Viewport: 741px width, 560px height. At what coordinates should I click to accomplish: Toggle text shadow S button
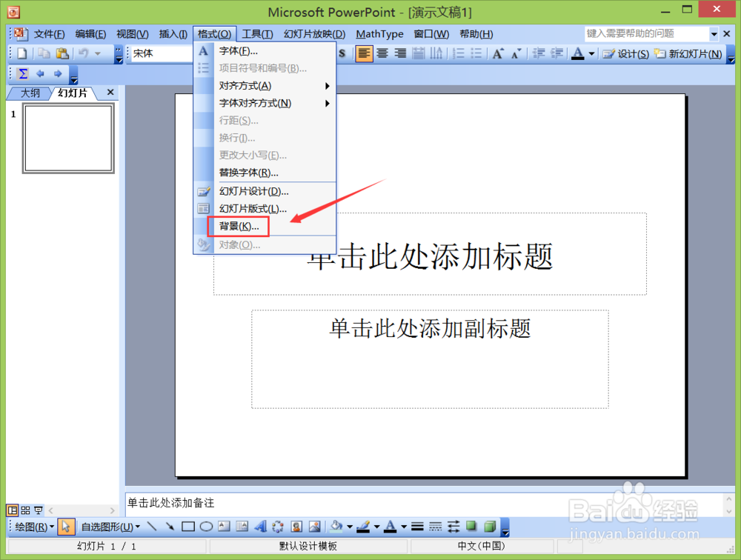342,53
